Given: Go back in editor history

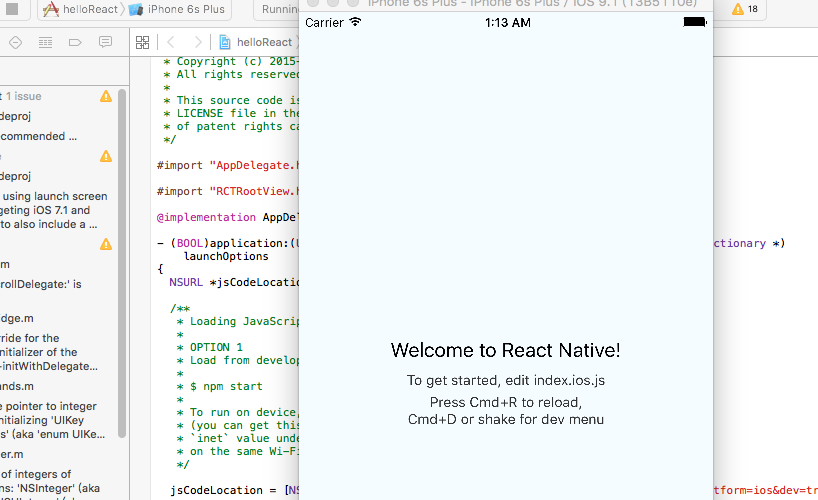Looking at the screenshot, I should [x=171, y=42].
